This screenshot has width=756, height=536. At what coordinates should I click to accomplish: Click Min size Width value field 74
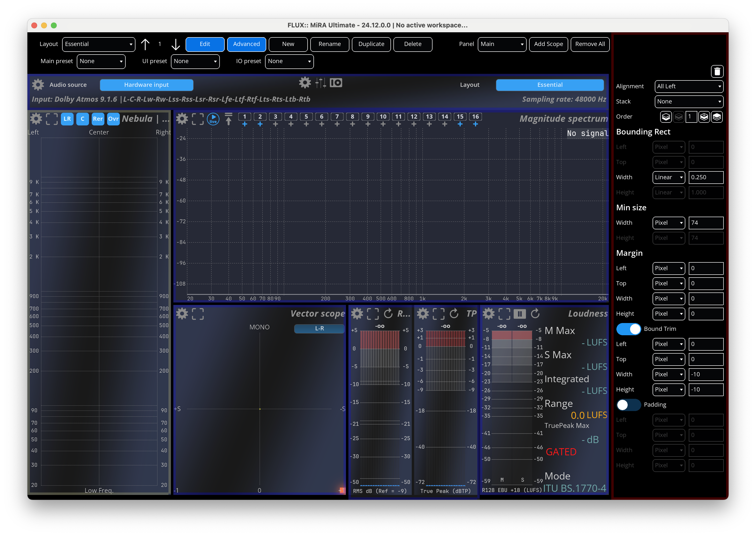point(706,223)
